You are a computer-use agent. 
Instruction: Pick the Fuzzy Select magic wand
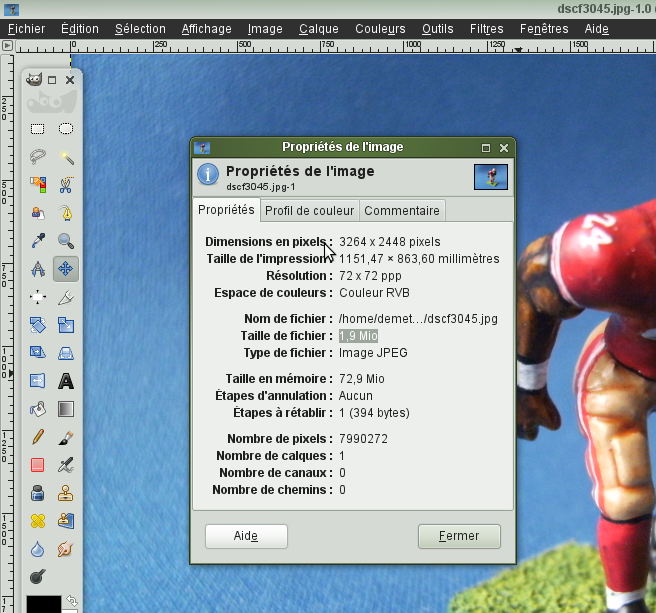[x=66, y=157]
